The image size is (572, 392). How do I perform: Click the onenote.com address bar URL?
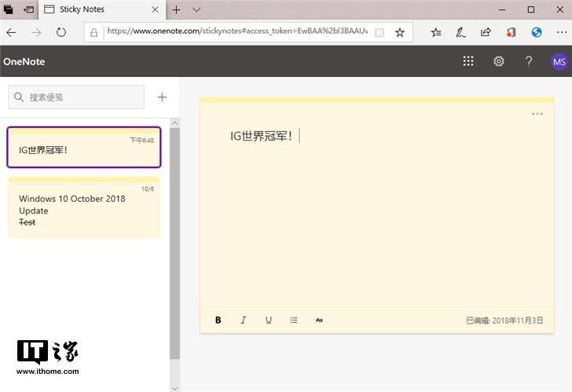pos(237,31)
